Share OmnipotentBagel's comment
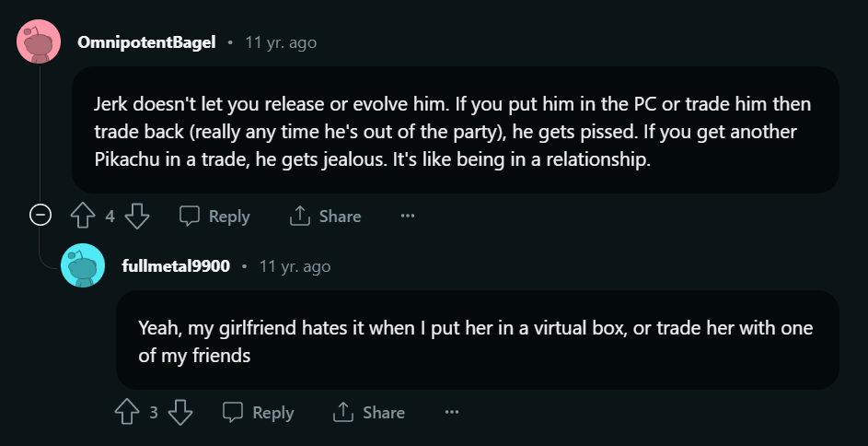 click(326, 216)
